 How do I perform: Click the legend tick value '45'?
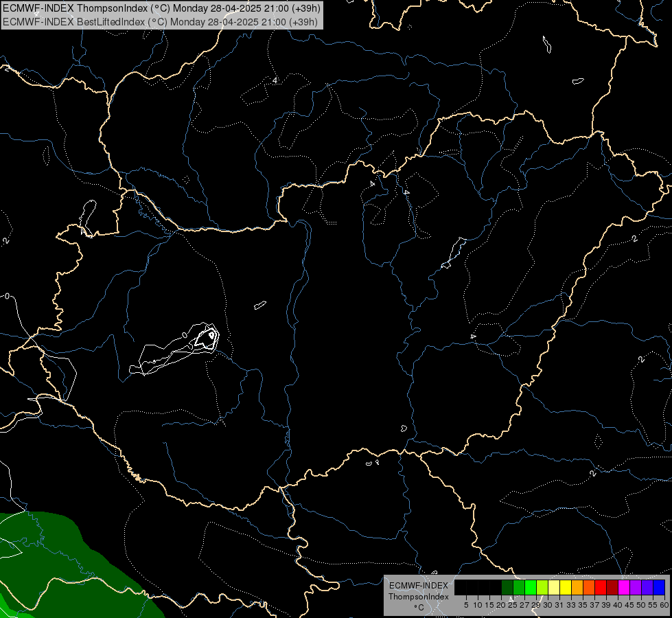629,605
